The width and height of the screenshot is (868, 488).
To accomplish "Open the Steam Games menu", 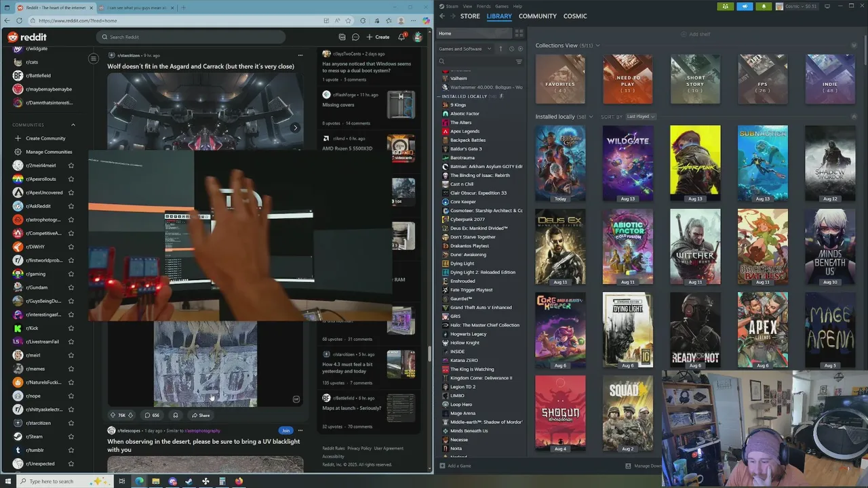I will [x=502, y=6].
